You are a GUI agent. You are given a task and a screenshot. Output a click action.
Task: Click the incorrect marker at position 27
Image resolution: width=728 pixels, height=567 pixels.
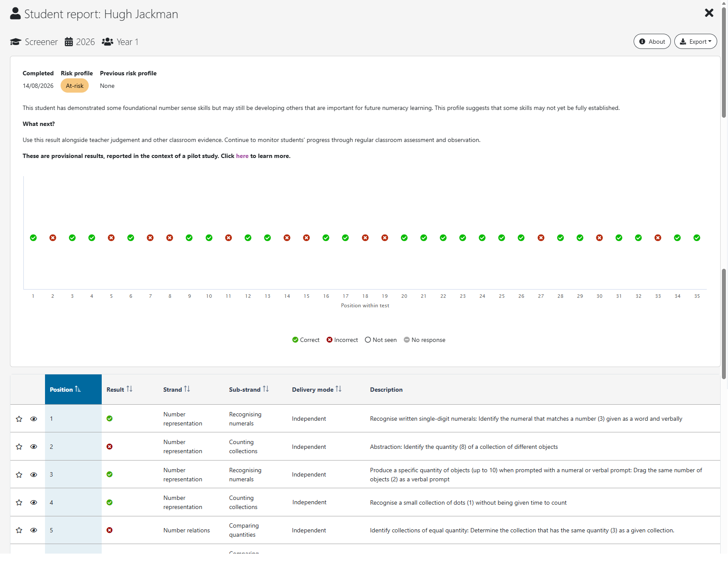tap(541, 238)
